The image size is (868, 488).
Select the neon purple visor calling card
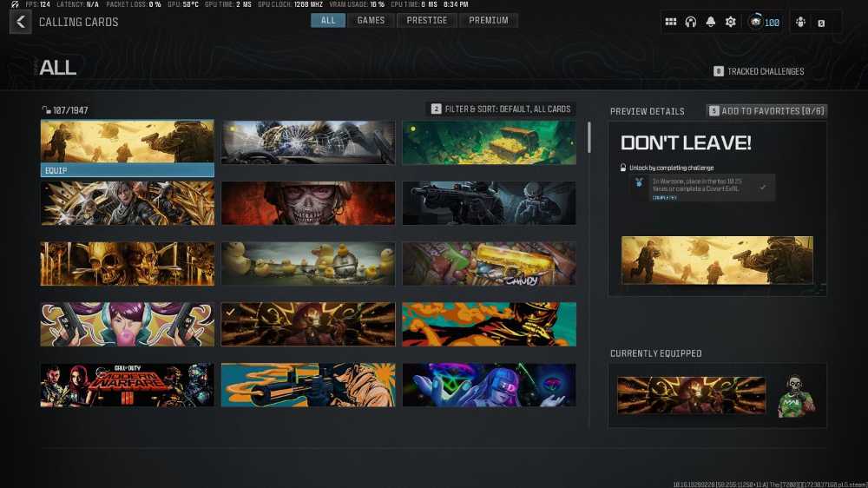490,385
